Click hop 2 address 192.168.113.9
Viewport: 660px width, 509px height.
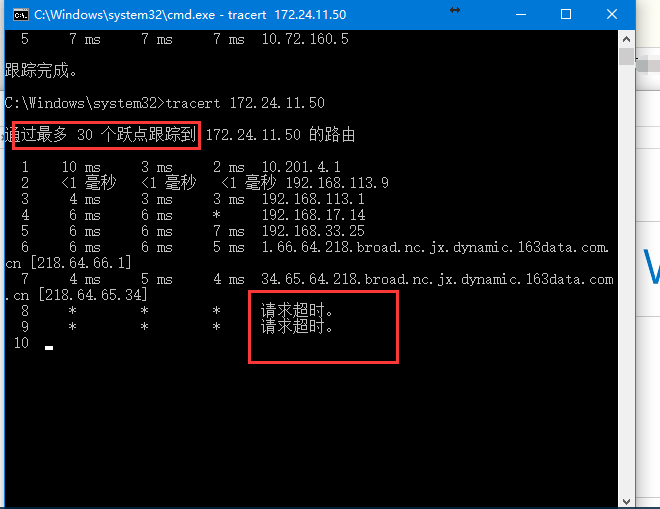coord(337,183)
